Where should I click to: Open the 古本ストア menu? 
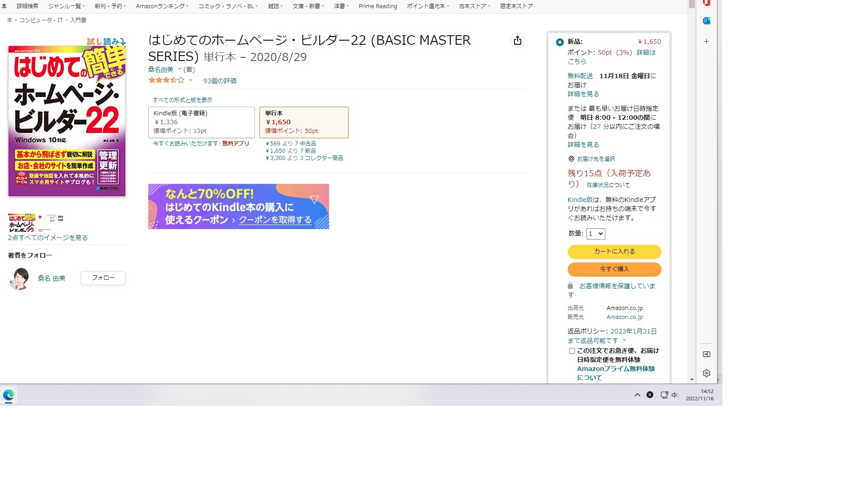[474, 6]
